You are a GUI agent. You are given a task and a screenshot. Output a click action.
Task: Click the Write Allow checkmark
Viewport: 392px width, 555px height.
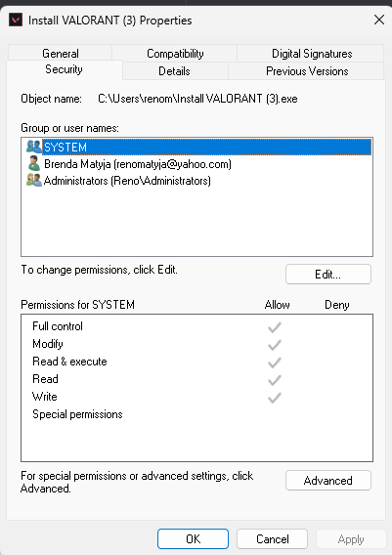click(275, 398)
